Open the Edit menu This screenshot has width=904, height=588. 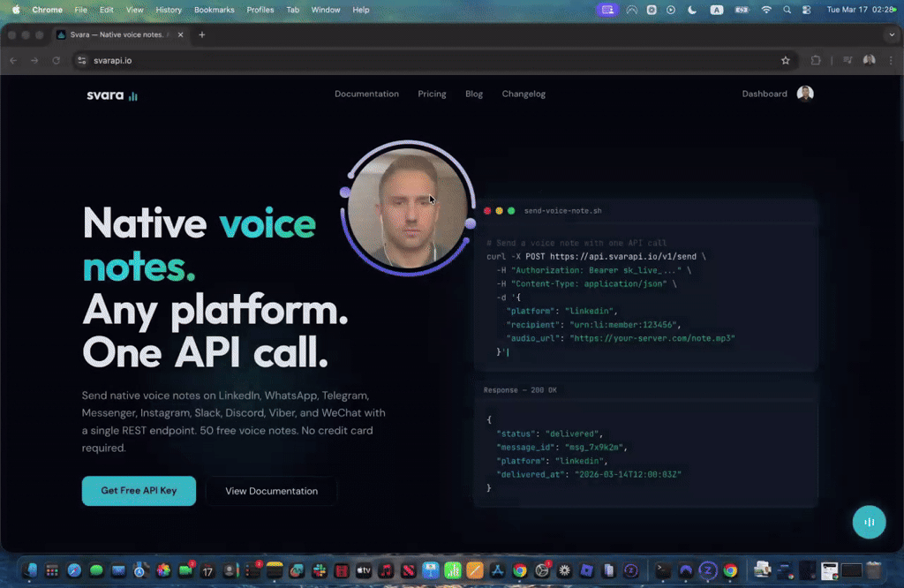(106, 10)
